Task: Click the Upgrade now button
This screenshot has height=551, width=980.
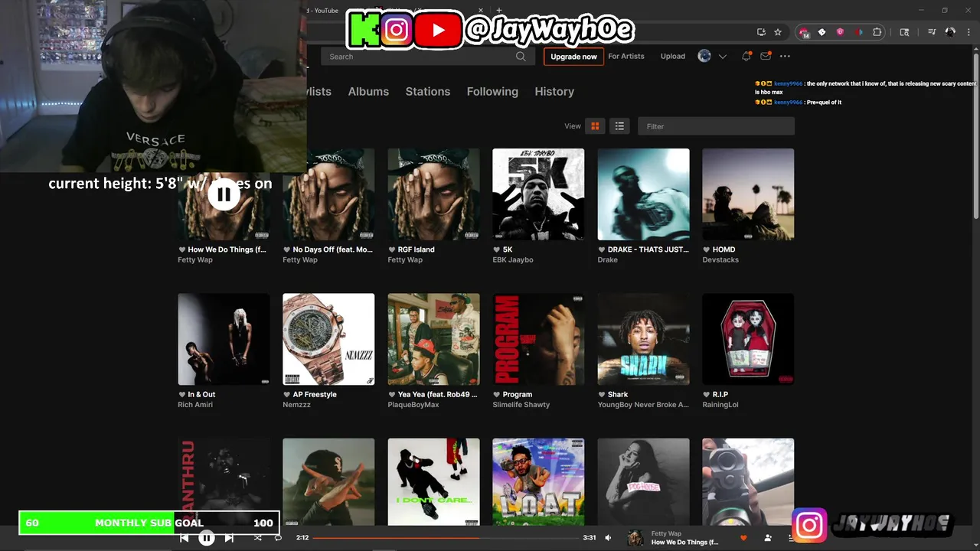Action: 573,57
